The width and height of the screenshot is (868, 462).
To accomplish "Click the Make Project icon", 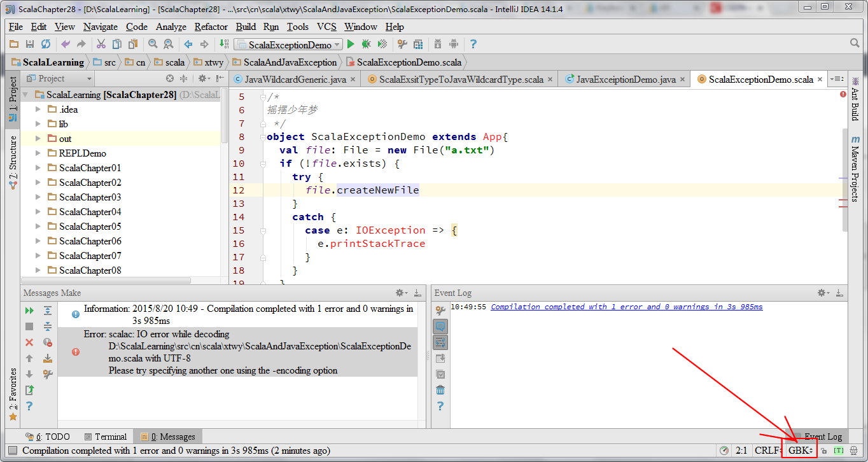I will point(224,44).
